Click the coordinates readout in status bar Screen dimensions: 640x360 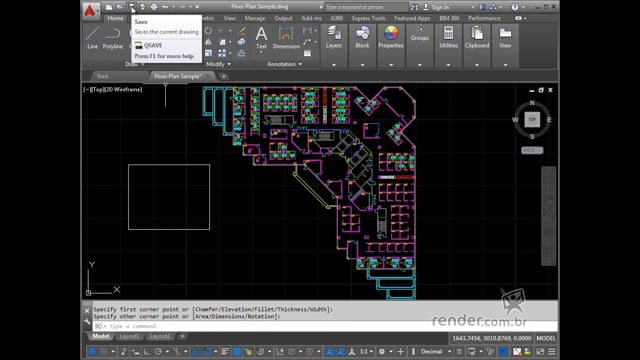pos(491,338)
